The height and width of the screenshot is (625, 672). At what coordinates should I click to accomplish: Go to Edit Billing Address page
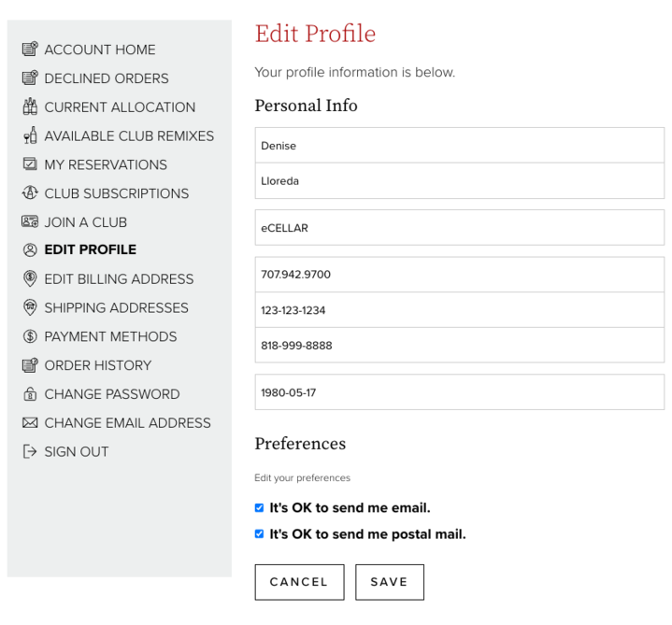[x=119, y=279]
